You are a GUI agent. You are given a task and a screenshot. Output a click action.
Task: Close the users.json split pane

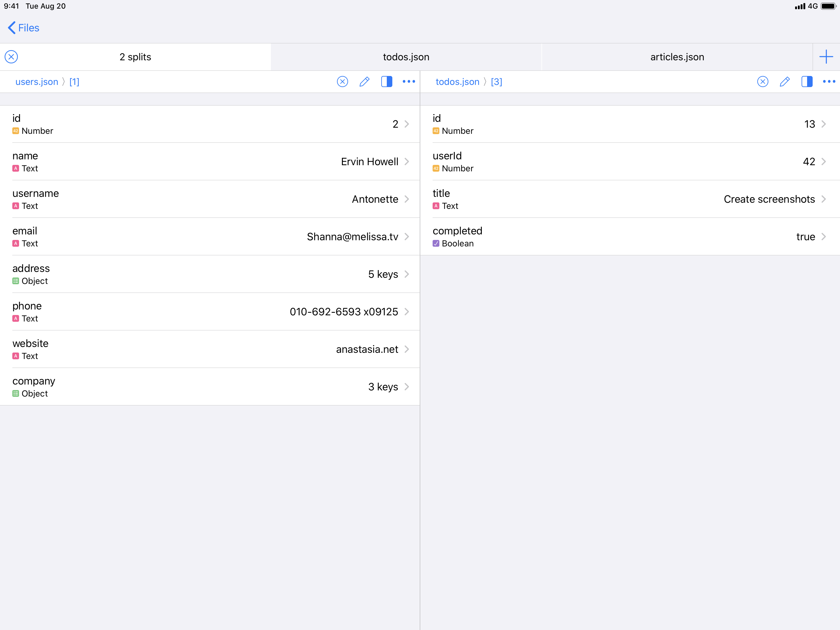[x=342, y=82]
